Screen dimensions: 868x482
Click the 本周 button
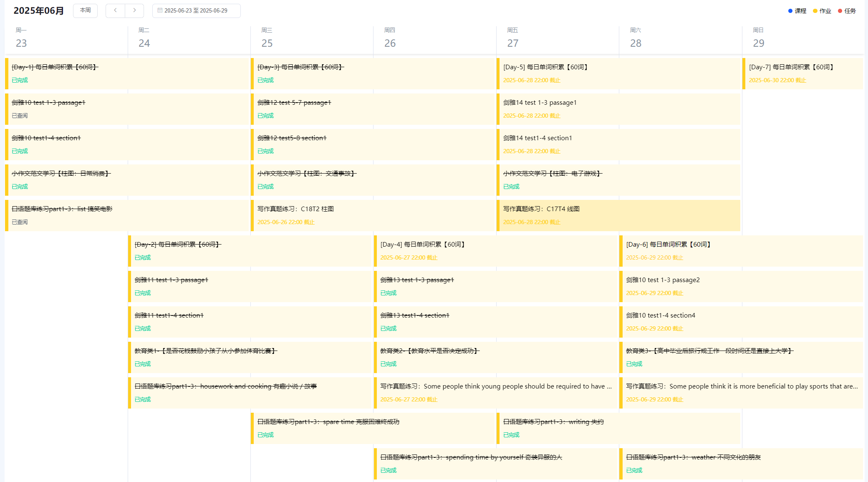tap(85, 10)
